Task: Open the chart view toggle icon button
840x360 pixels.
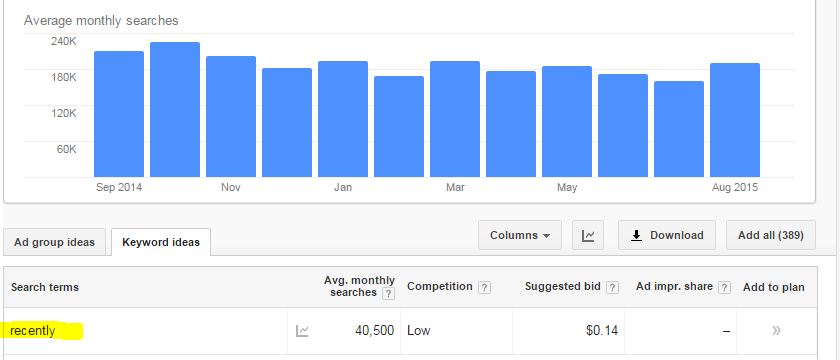Action: 588,235
